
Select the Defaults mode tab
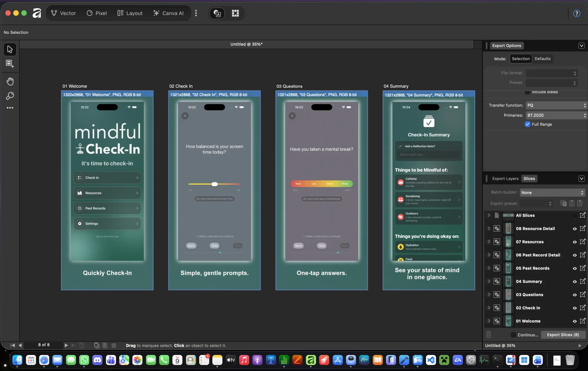coord(542,59)
